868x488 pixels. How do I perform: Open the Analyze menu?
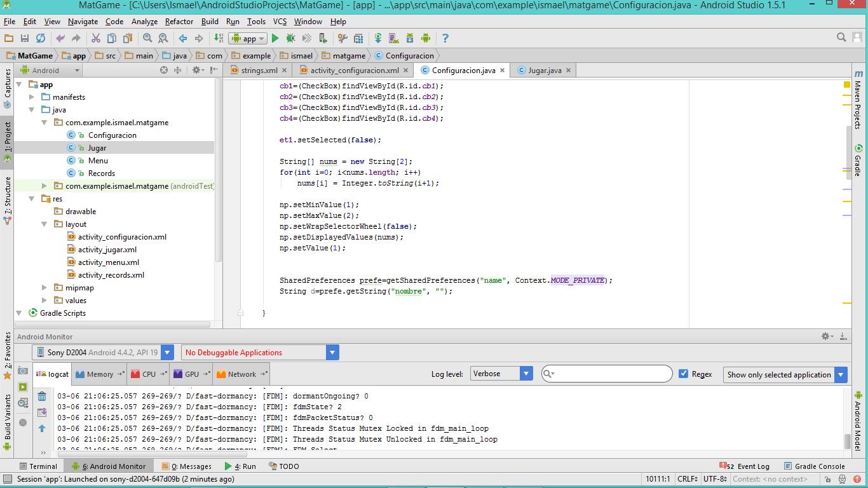tap(144, 22)
